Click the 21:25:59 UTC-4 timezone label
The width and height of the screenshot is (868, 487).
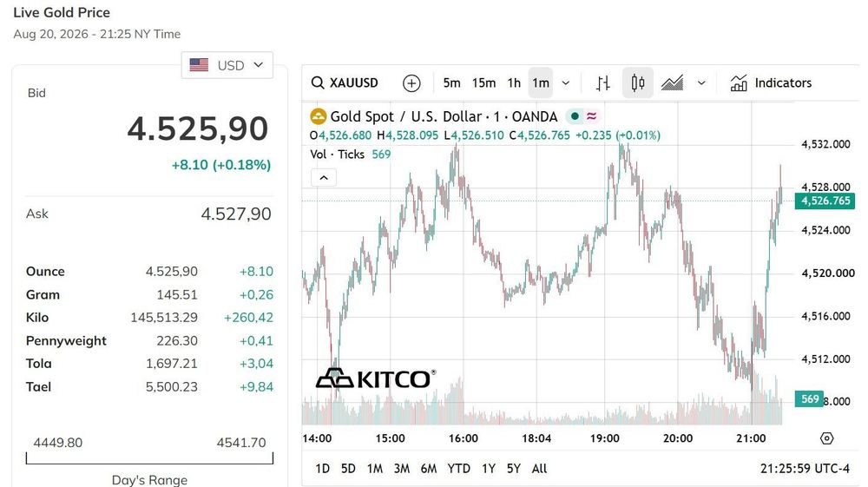805,469
